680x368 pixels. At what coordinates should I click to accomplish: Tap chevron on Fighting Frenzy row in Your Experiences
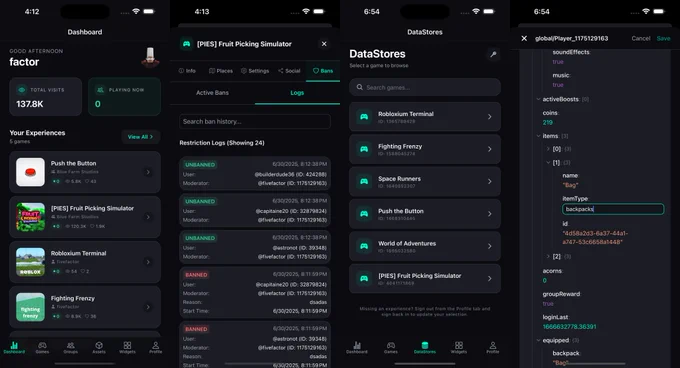coord(148,307)
